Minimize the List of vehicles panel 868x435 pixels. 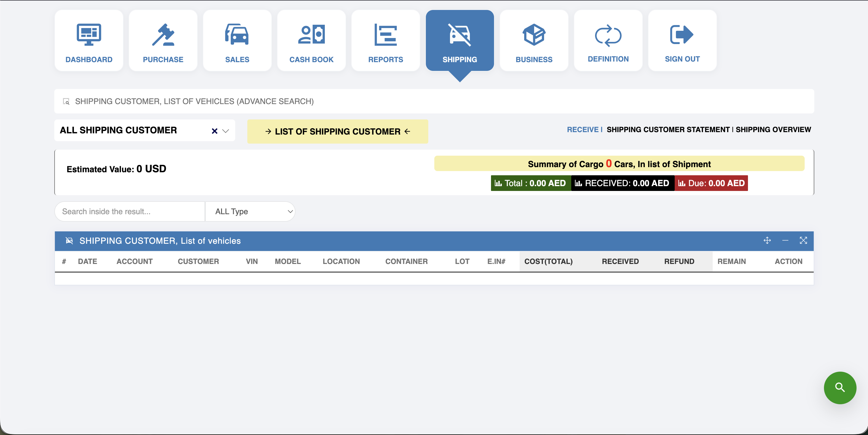[x=785, y=241]
